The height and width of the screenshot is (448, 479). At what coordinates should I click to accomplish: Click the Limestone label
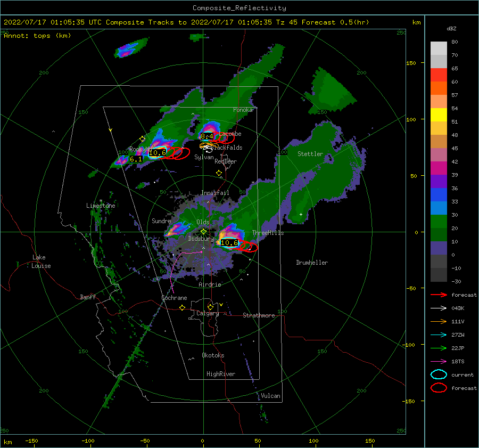(x=101, y=206)
